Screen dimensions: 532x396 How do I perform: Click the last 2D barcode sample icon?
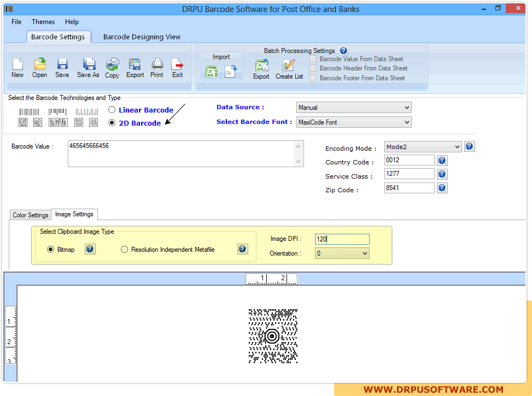(x=93, y=122)
